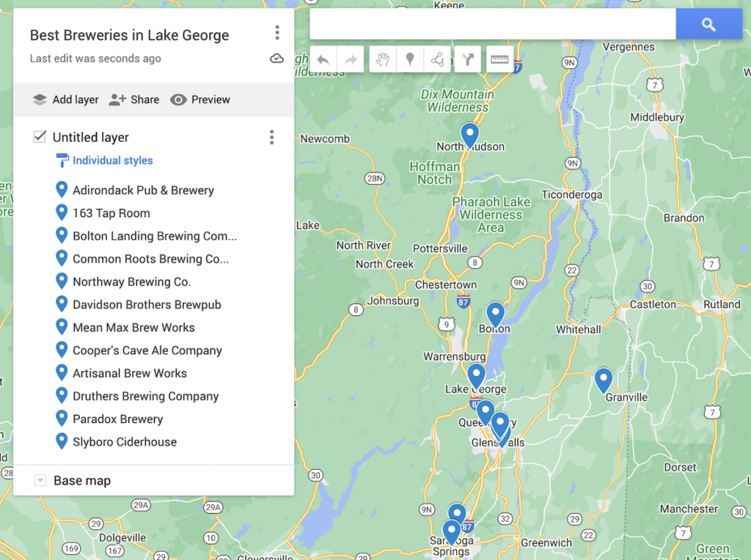Select Druthers Brewing Company list entry

[146, 396]
